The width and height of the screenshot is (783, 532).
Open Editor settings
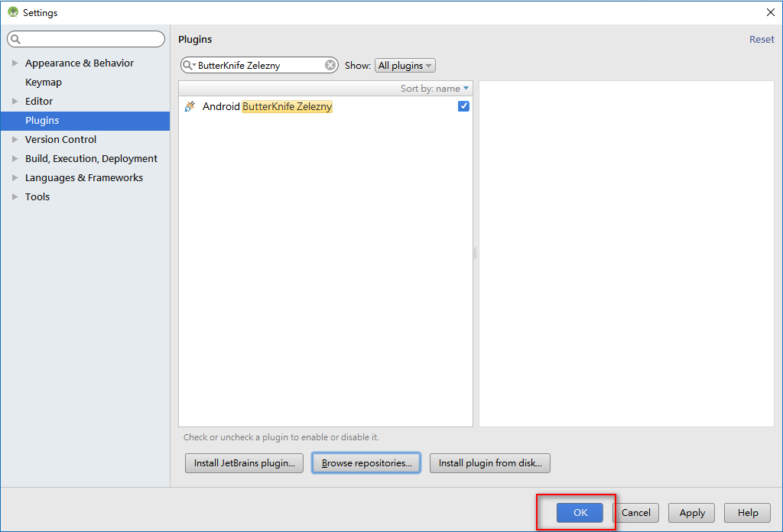pos(39,102)
